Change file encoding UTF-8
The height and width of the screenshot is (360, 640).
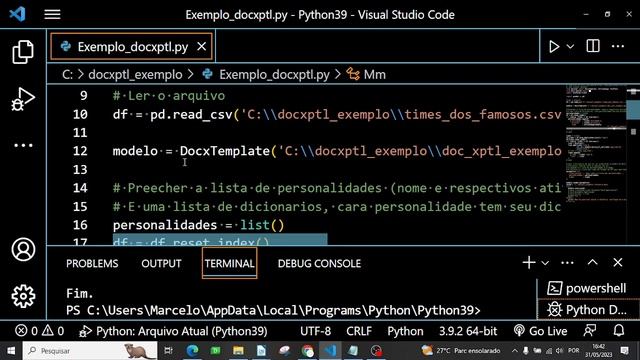pyautogui.click(x=316, y=331)
